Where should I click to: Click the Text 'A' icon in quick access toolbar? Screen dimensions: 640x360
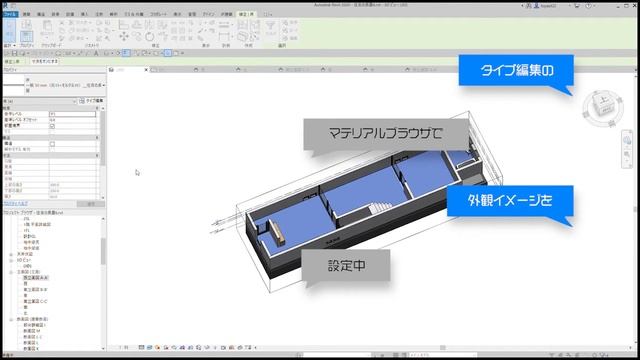(96, 53)
